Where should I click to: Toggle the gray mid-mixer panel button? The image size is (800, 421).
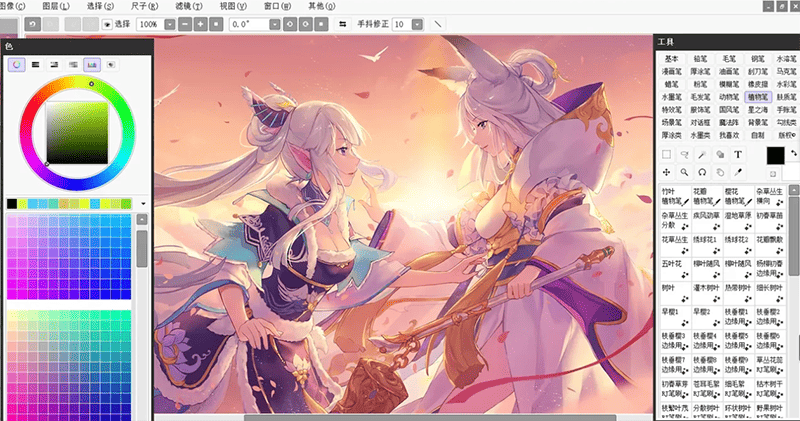(73, 65)
